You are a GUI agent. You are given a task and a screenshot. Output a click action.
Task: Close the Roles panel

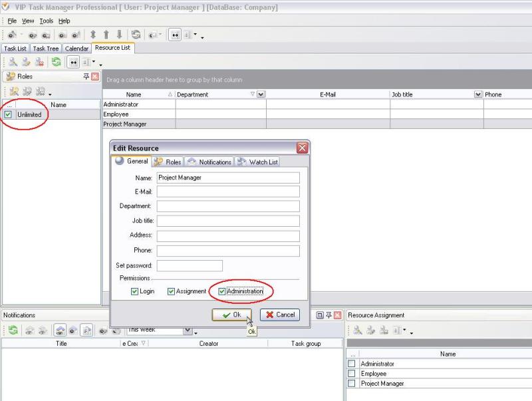[x=95, y=76]
